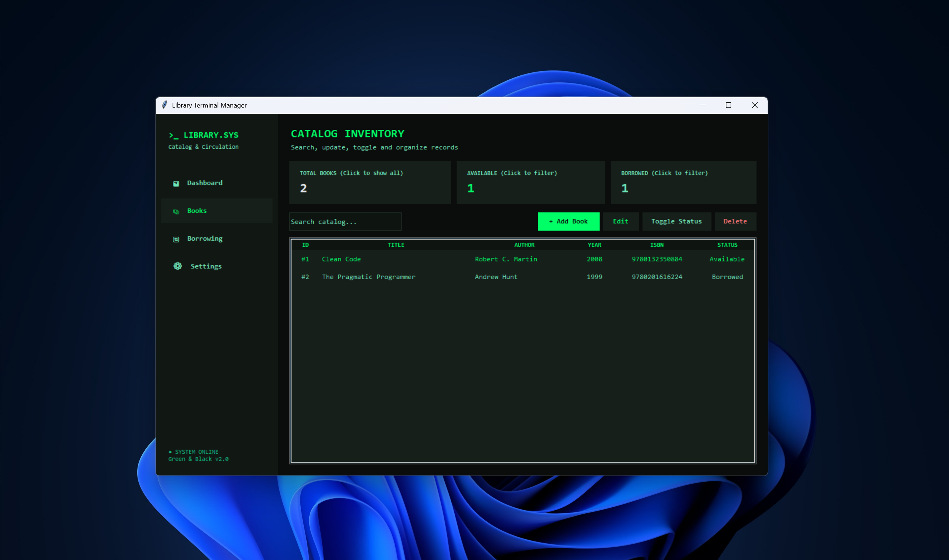The width and height of the screenshot is (949, 560).
Task: Click the #2 ID cell
Action: pyautogui.click(x=305, y=277)
